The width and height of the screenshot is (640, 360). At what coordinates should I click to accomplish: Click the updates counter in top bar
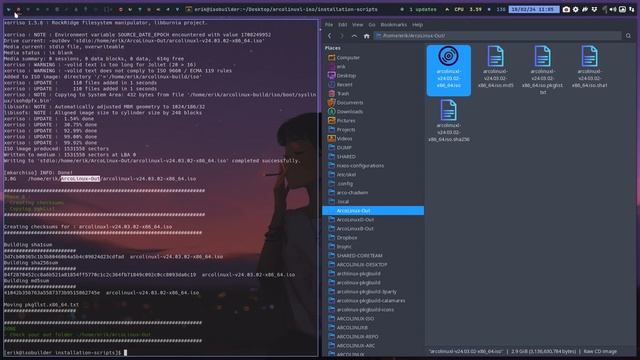[x=423, y=9]
